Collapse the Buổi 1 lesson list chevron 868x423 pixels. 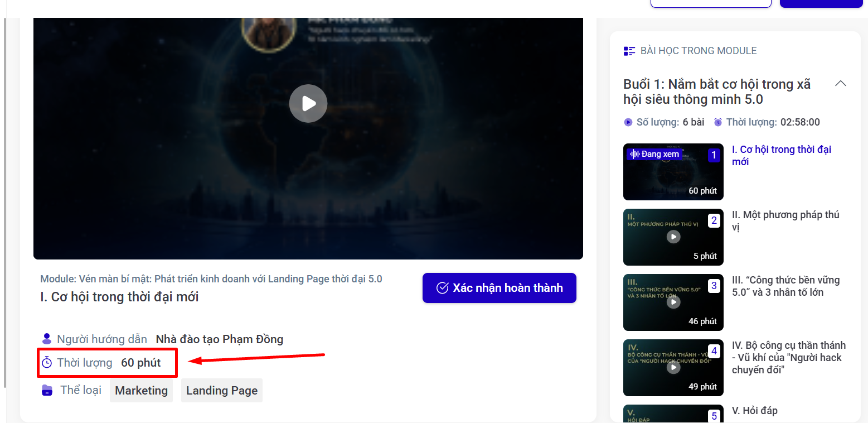841,84
